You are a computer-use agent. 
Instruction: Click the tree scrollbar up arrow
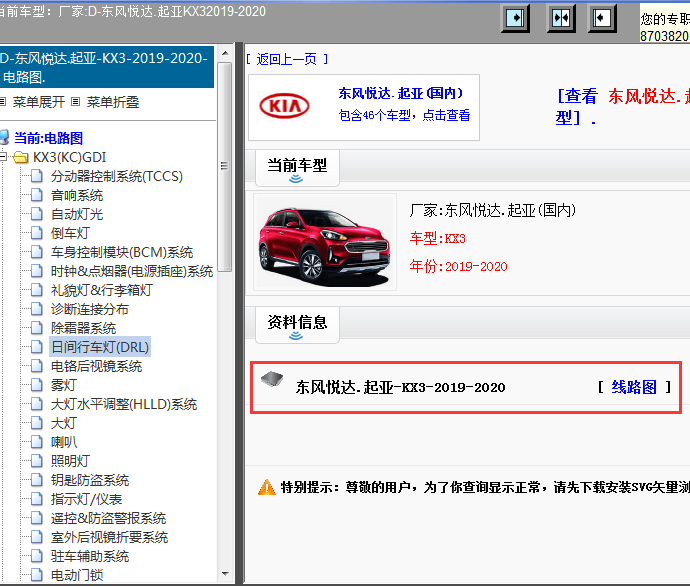point(225,53)
